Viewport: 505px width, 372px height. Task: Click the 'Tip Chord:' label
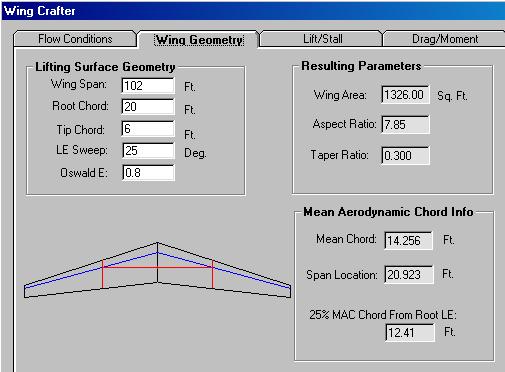80,130
